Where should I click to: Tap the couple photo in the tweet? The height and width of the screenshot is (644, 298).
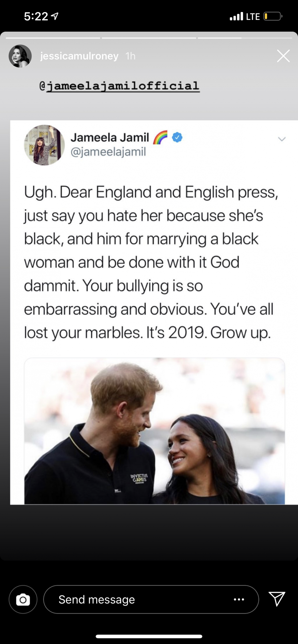155,431
